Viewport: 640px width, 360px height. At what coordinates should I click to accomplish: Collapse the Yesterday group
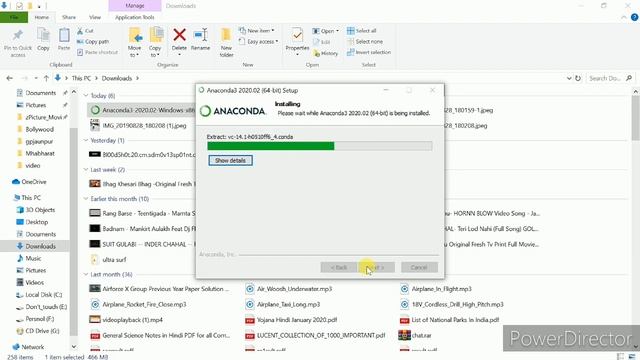pyautogui.click(x=86, y=140)
